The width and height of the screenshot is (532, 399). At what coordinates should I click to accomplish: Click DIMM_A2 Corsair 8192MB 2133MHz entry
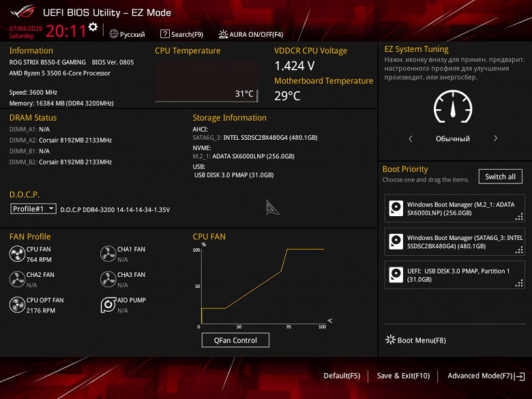click(61, 140)
